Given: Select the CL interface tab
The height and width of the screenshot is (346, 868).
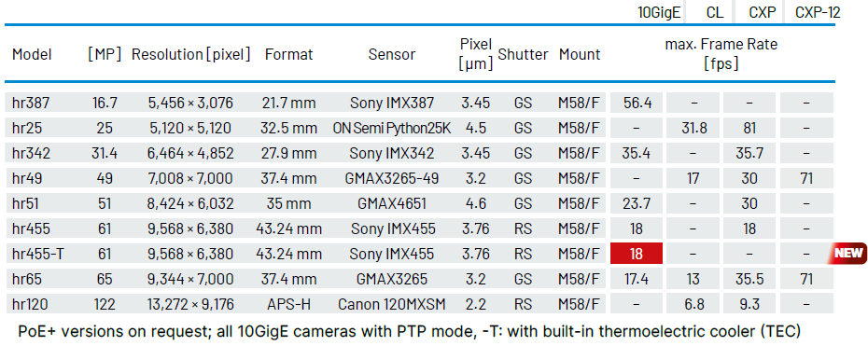Looking at the screenshot, I should point(715,12).
